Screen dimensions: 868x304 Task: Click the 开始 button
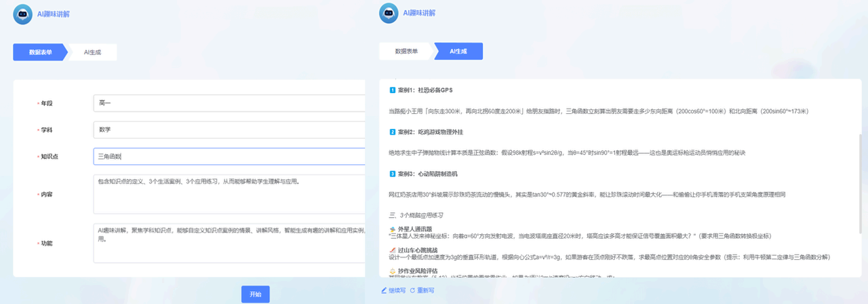pos(255,294)
